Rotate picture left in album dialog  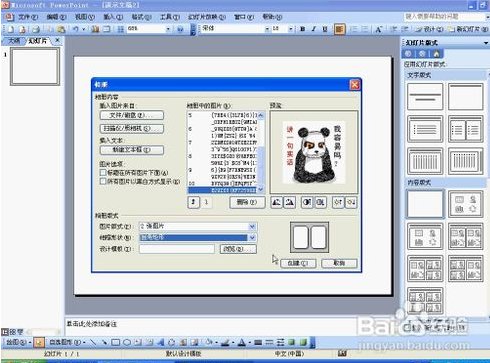click(276, 202)
